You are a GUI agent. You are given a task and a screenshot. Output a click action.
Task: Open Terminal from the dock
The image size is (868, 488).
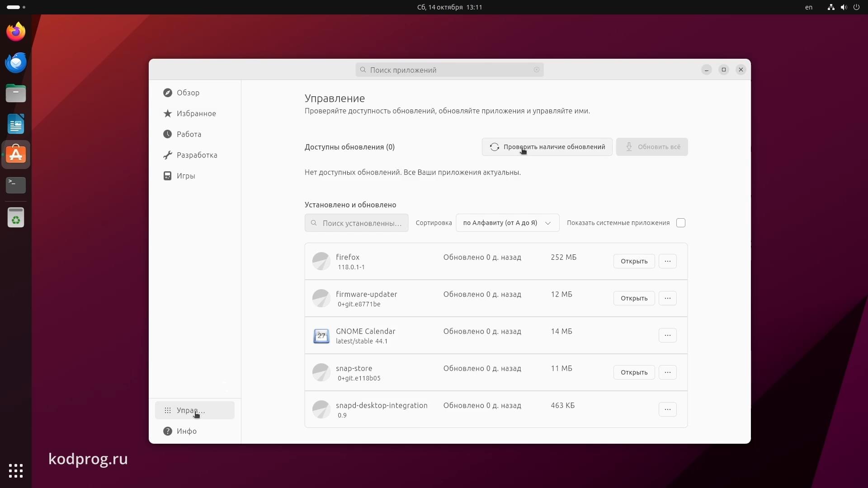tap(16, 185)
